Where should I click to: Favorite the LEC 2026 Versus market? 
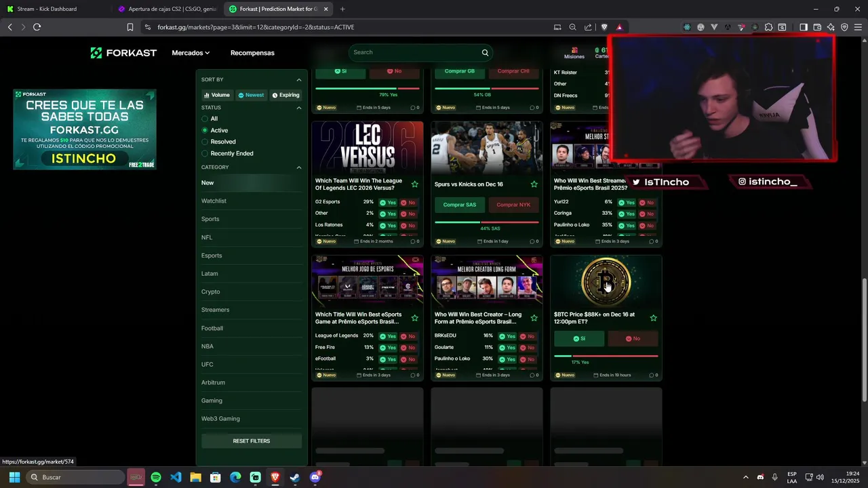(415, 184)
